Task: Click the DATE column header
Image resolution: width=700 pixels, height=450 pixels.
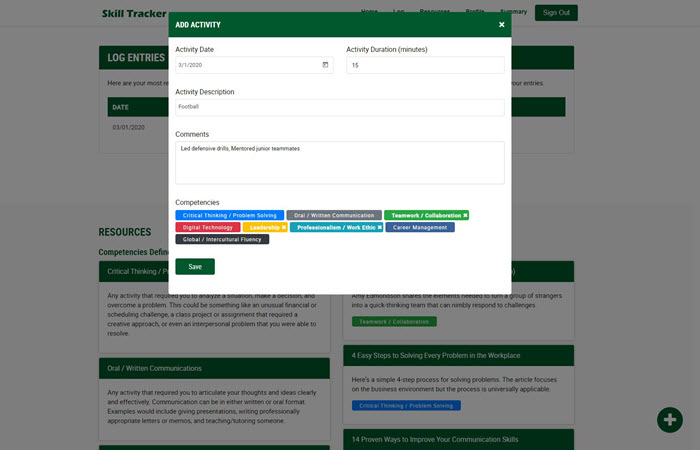Action: coord(121,107)
